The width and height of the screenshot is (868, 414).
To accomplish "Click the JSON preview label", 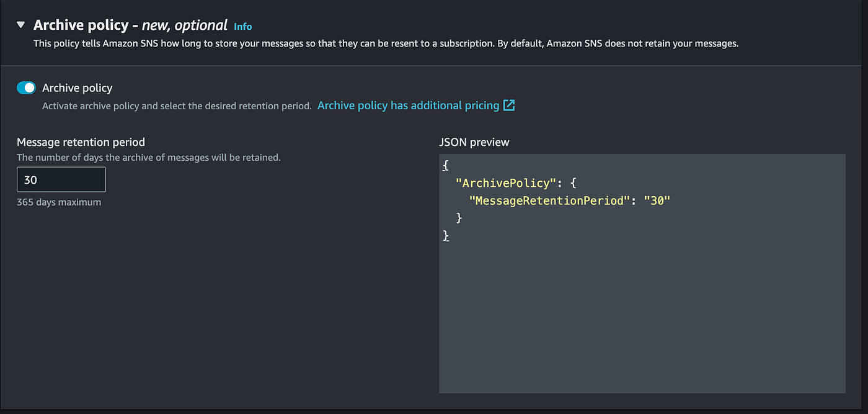I will pos(474,142).
